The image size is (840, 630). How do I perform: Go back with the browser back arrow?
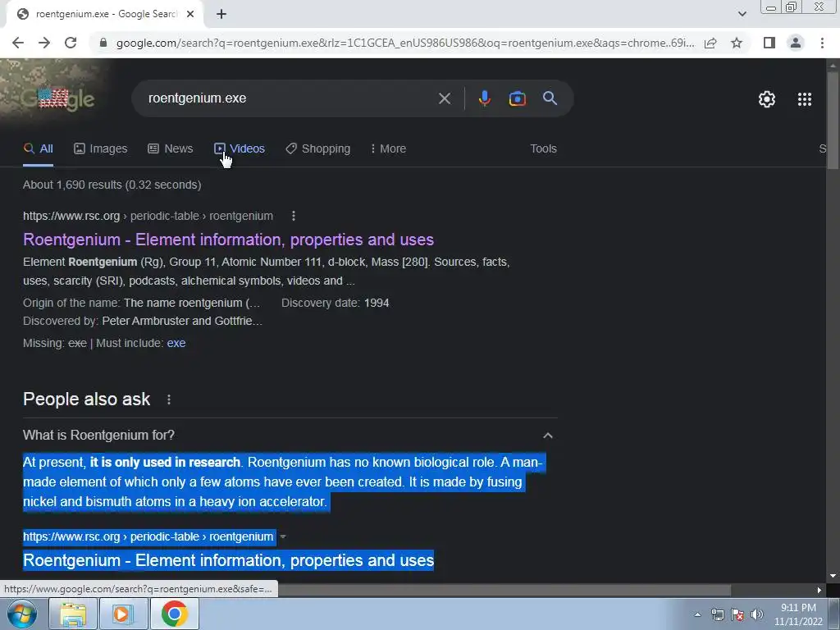tap(18, 43)
